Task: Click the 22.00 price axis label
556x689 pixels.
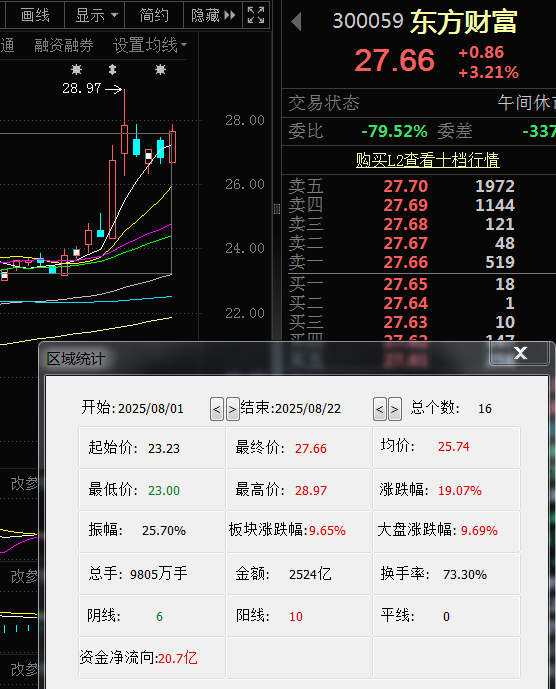Action: [x=245, y=313]
